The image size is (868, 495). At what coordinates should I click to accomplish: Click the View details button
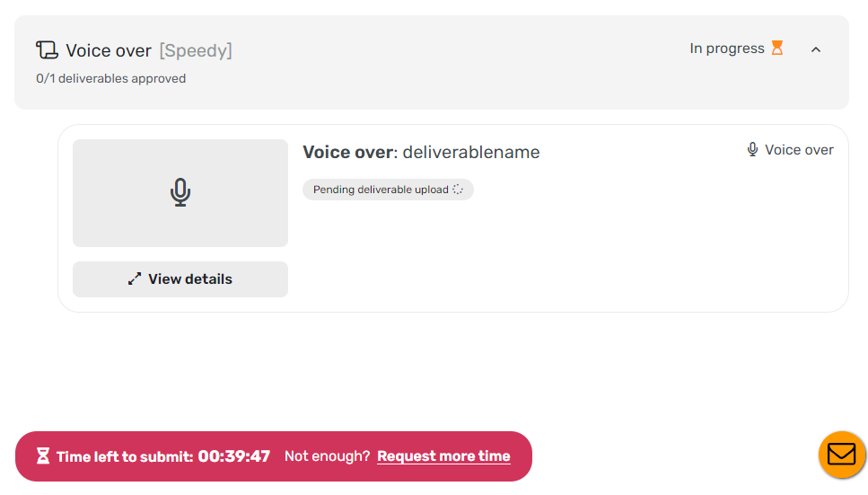point(180,279)
